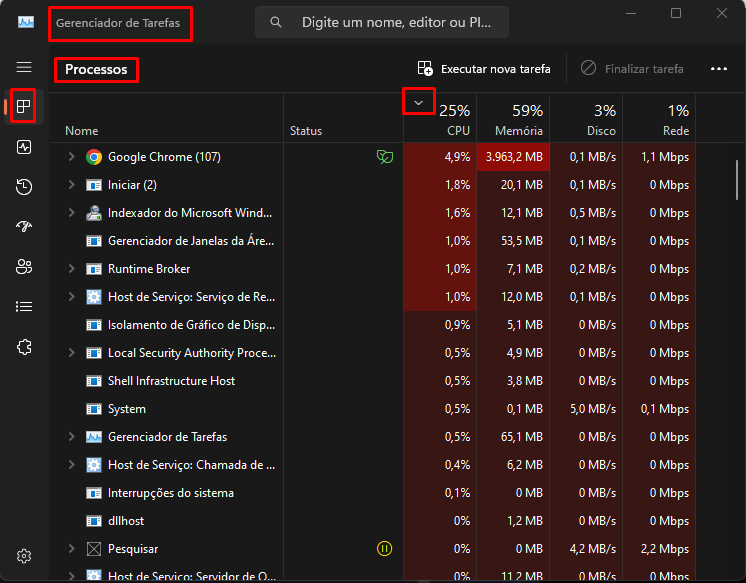The image size is (746, 583).
Task: Click the Google Chrome process icon
Action: 94,157
